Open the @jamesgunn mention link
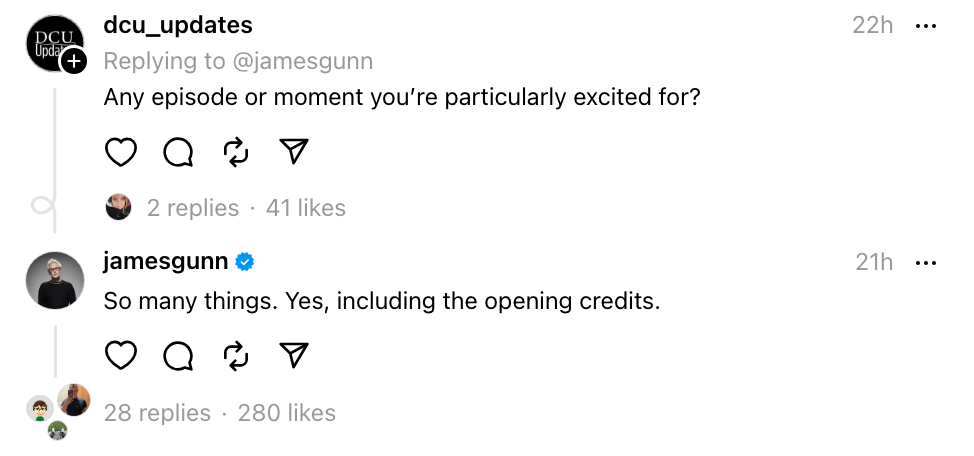The height and width of the screenshot is (456, 974). (x=302, y=61)
